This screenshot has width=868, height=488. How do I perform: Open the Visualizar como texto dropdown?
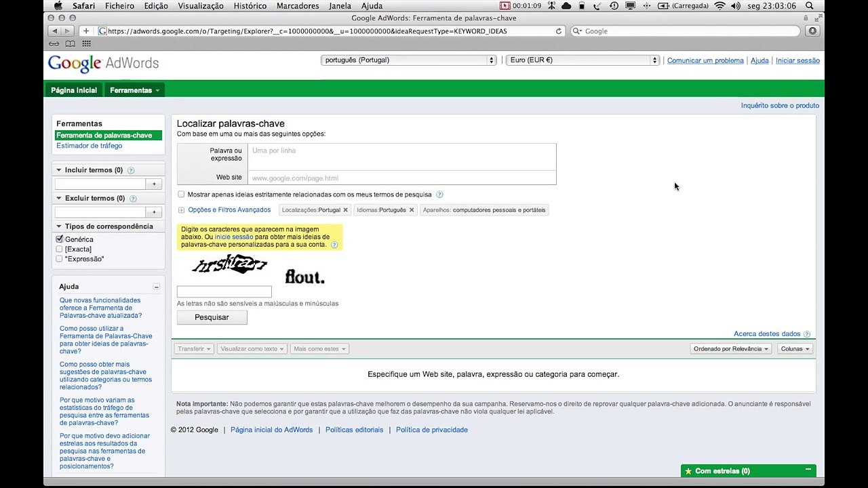pos(252,349)
